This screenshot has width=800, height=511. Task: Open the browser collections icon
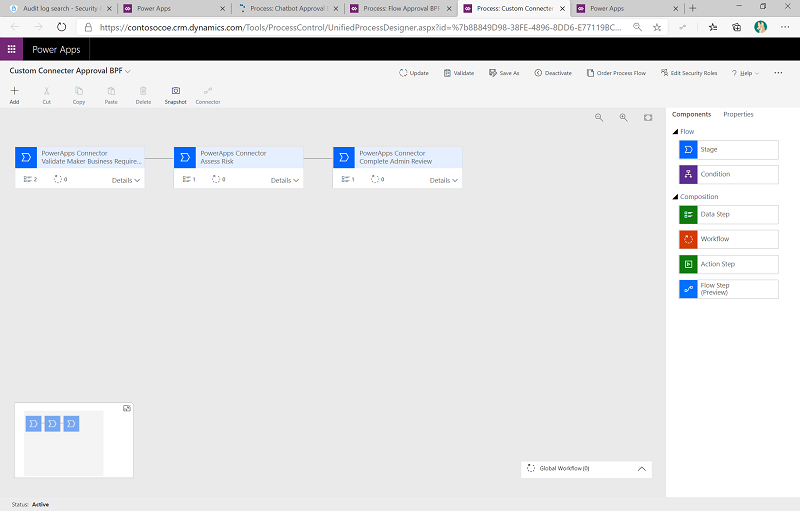pyautogui.click(x=736, y=27)
